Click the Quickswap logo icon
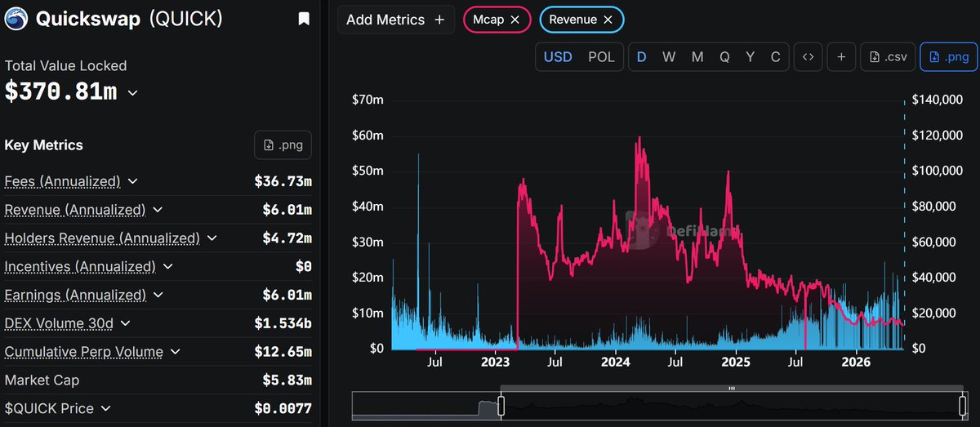The image size is (980, 427). tap(16, 19)
